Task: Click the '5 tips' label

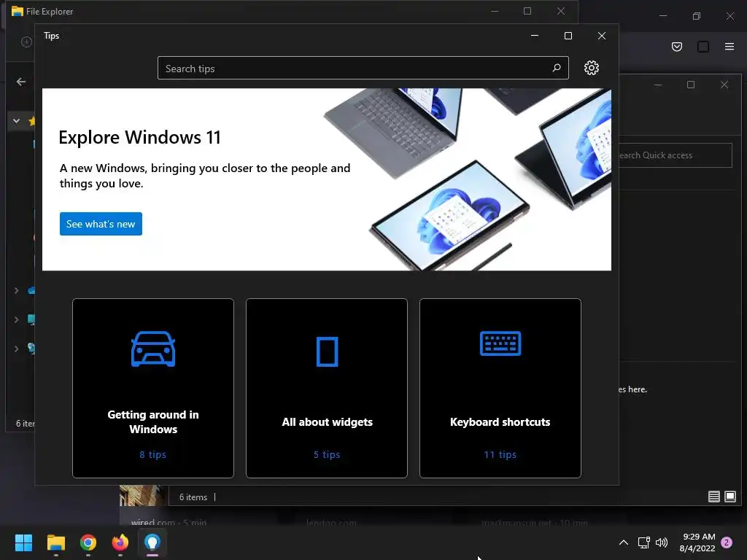Action: (327, 455)
